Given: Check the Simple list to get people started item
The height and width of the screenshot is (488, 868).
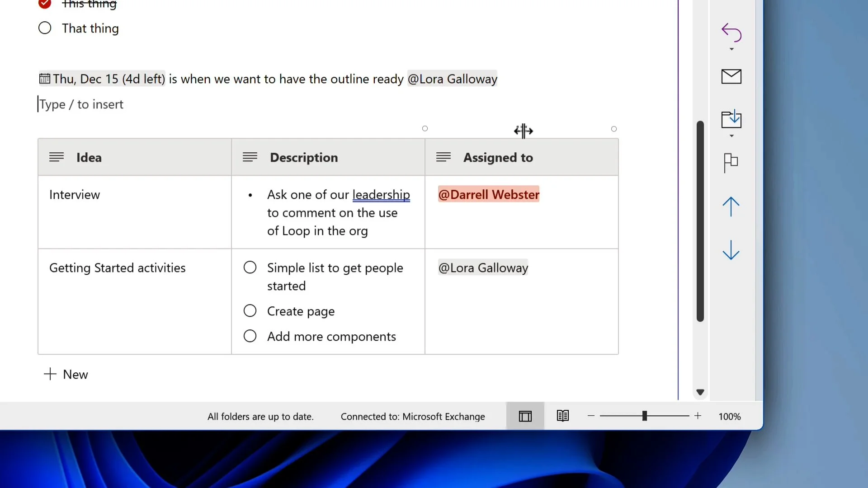Looking at the screenshot, I should (250, 267).
